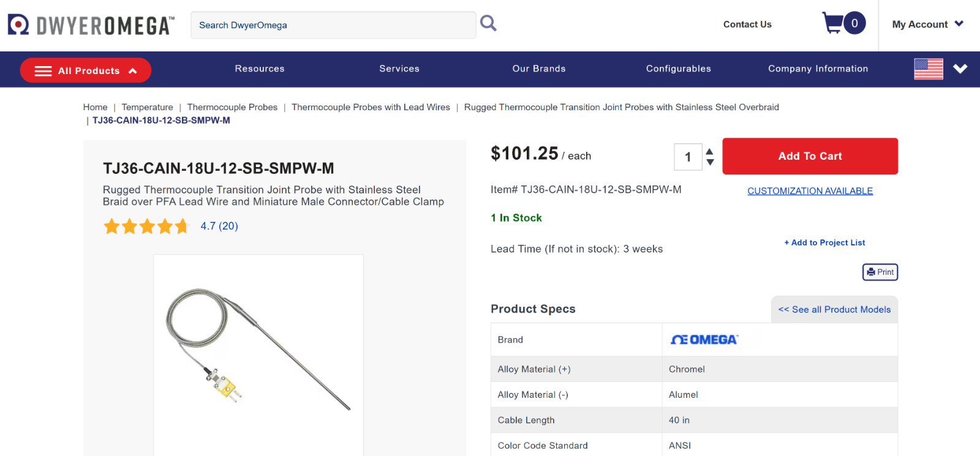Open the Services menu
This screenshot has width=980, height=456.
(399, 69)
